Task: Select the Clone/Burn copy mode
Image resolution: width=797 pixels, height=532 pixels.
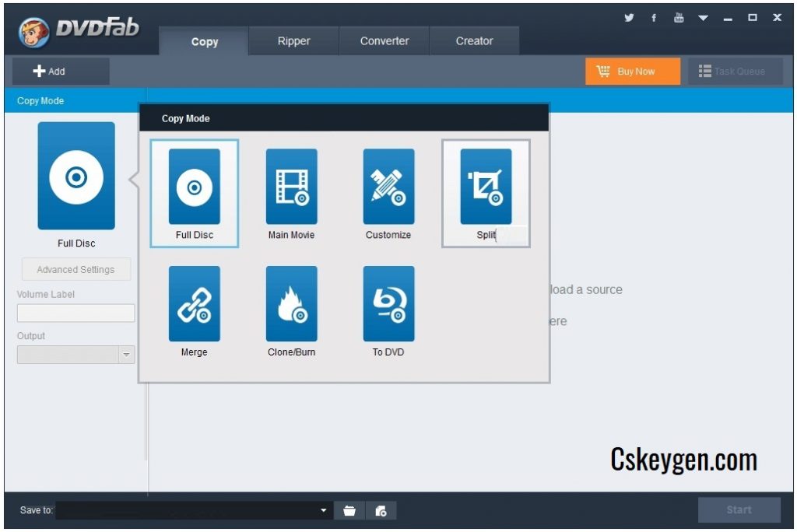Action: point(291,311)
